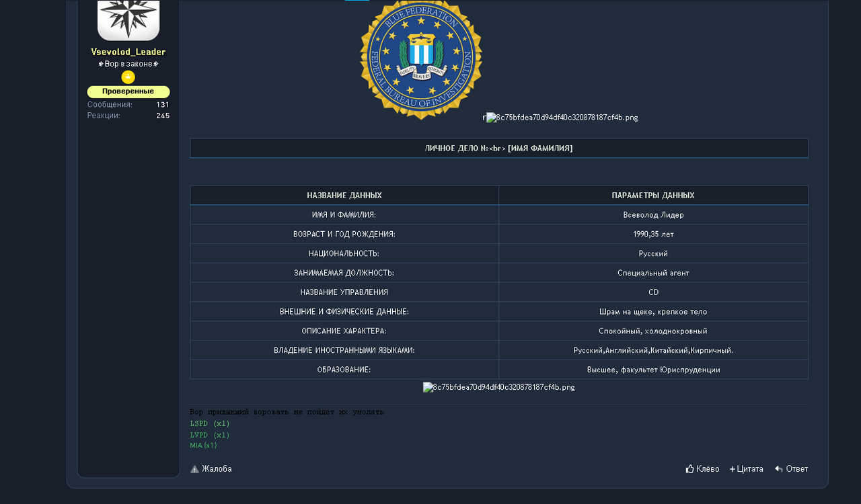
Task: Click the Blue Federation FBI seal image
Action: pos(421,60)
